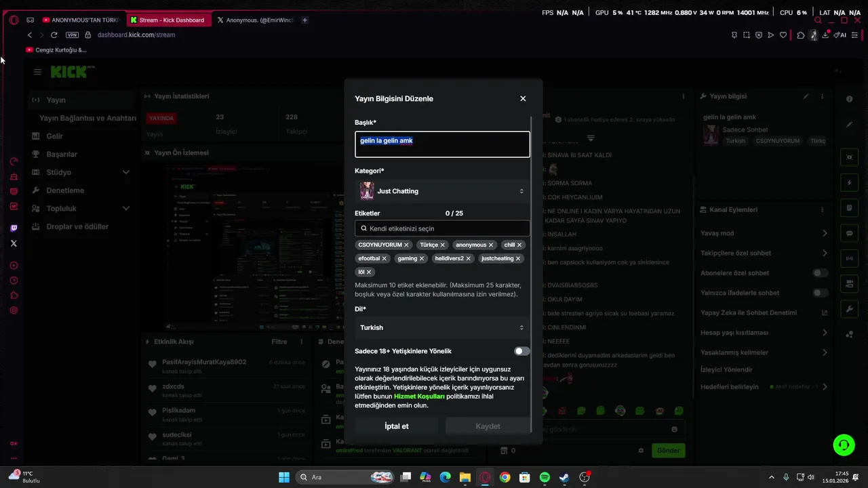
Task: Open X in Opera sidebar
Action: click(x=14, y=243)
